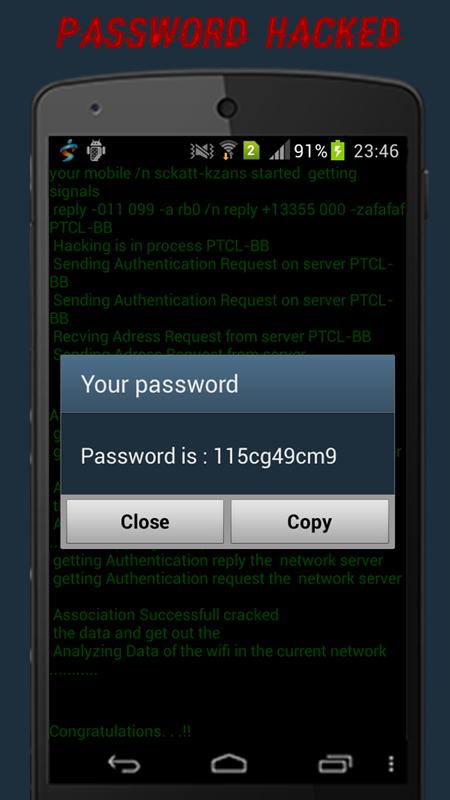Tap the red 'Password Hacked' banner title

(x=229, y=32)
